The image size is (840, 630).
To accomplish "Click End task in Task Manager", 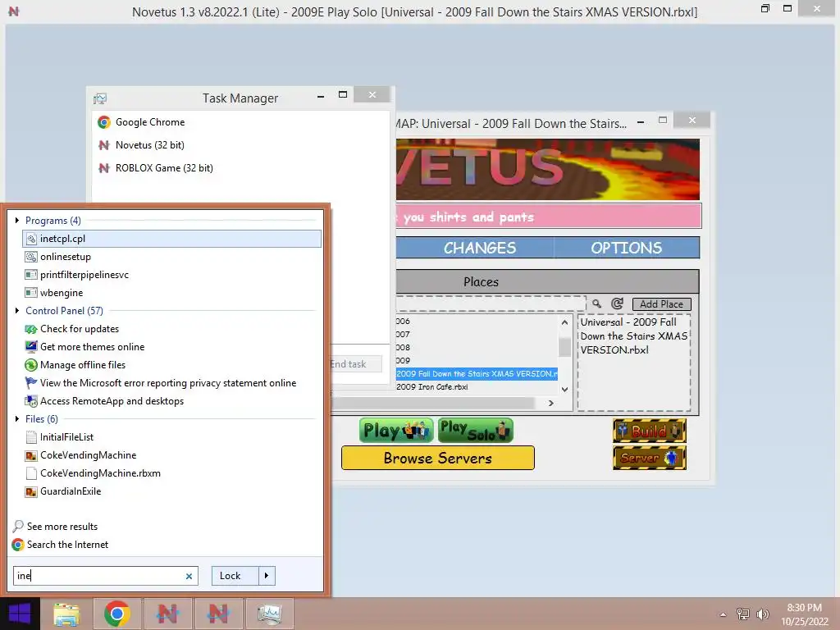I will pyautogui.click(x=355, y=364).
